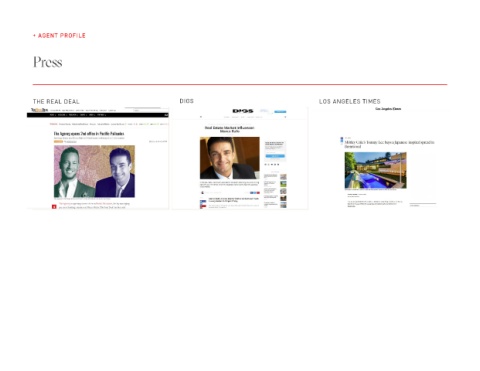Click the house with pool photo
This screenshot has width=480, height=371.
click(376, 170)
